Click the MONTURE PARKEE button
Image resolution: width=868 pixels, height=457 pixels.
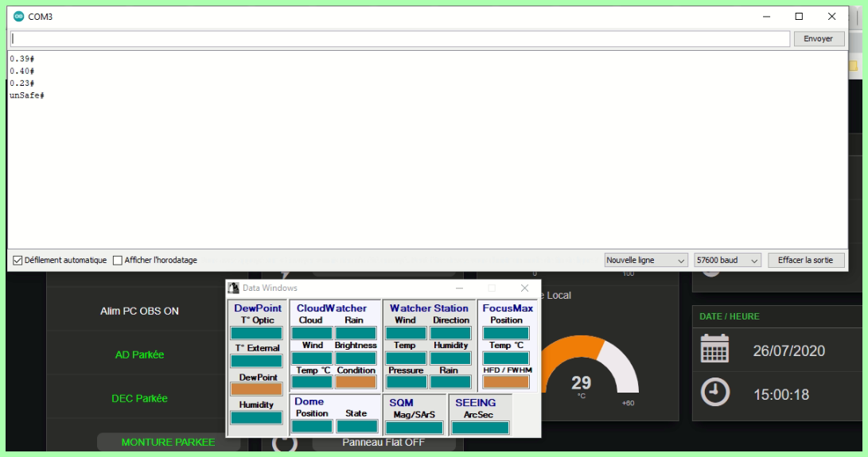tap(169, 442)
